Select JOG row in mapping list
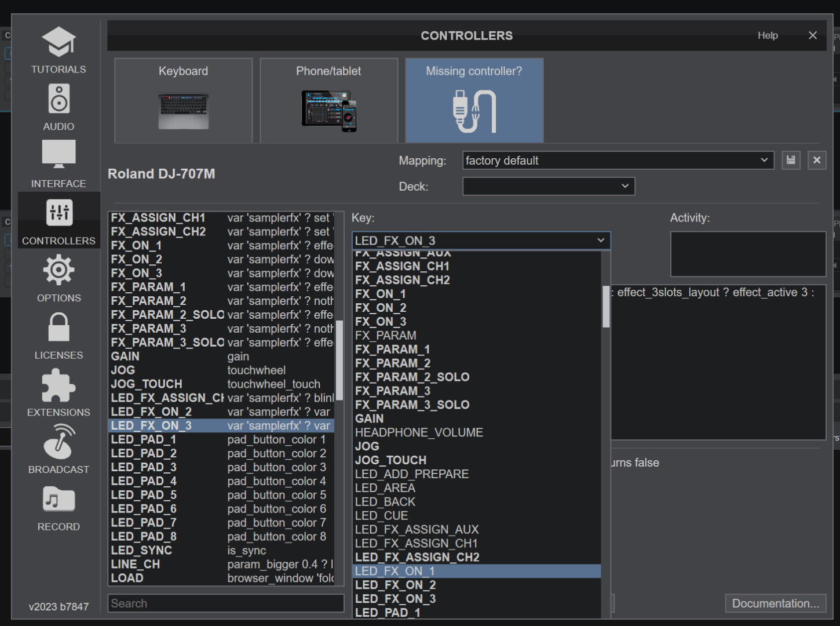 click(222, 370)
